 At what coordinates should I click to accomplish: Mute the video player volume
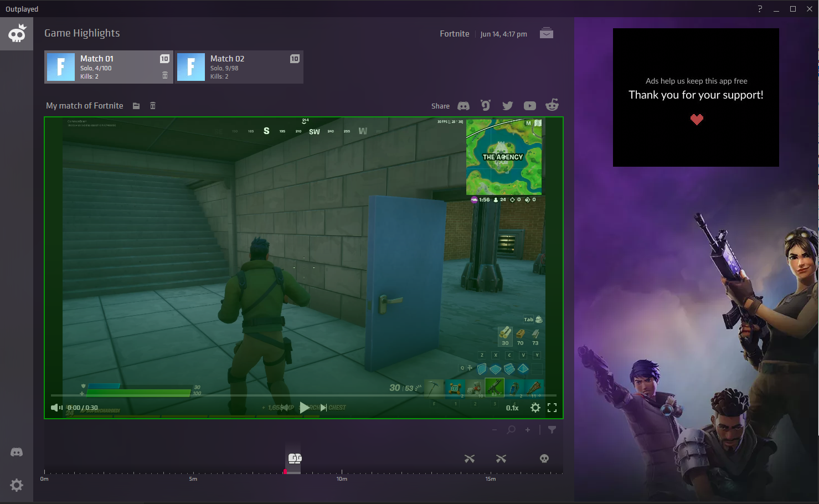[56, 408]
